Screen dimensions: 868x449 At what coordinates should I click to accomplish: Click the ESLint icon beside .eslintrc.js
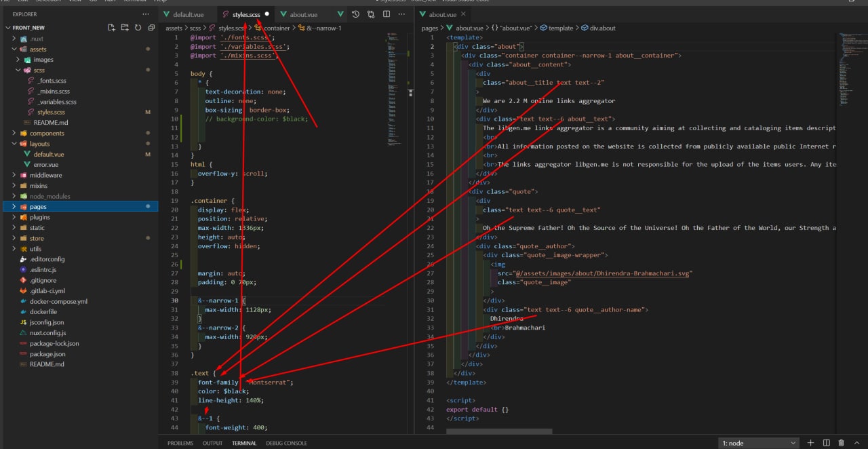pos(23,270)
